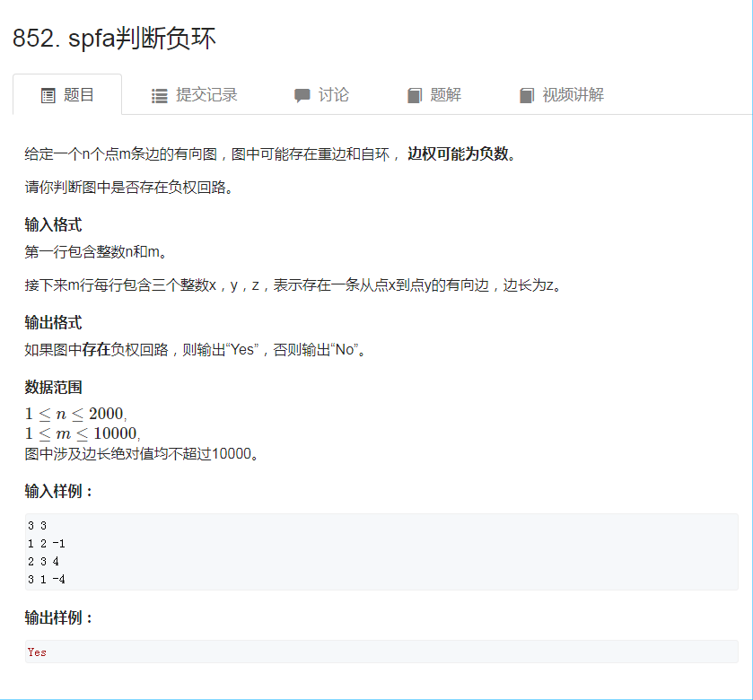Click the 输入格式 heading
This screenshot has width=753, height=700.
click(x=53, y=224)
